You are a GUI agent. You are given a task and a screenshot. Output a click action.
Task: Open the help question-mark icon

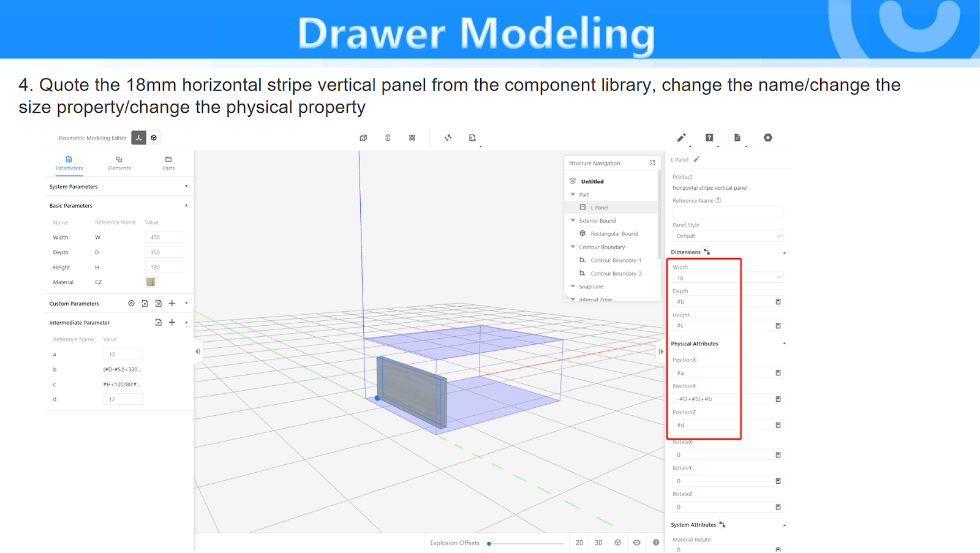[709, 138]
